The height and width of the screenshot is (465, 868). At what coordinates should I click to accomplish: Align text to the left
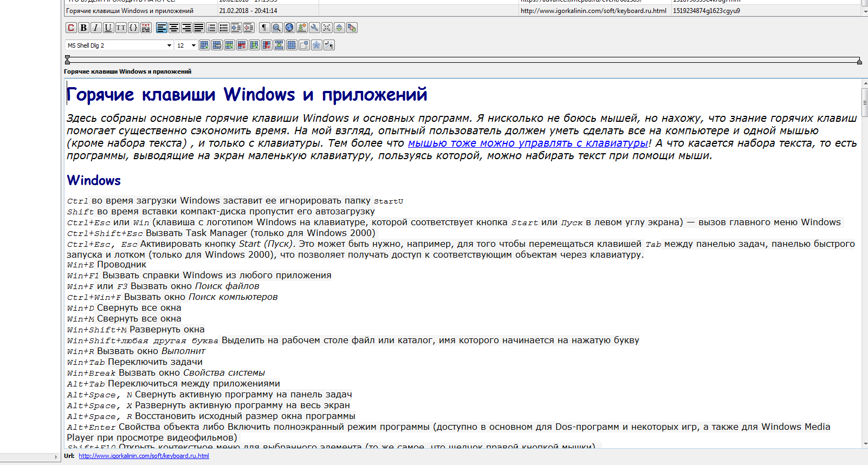pyautogui.click(x=161, y=28)
